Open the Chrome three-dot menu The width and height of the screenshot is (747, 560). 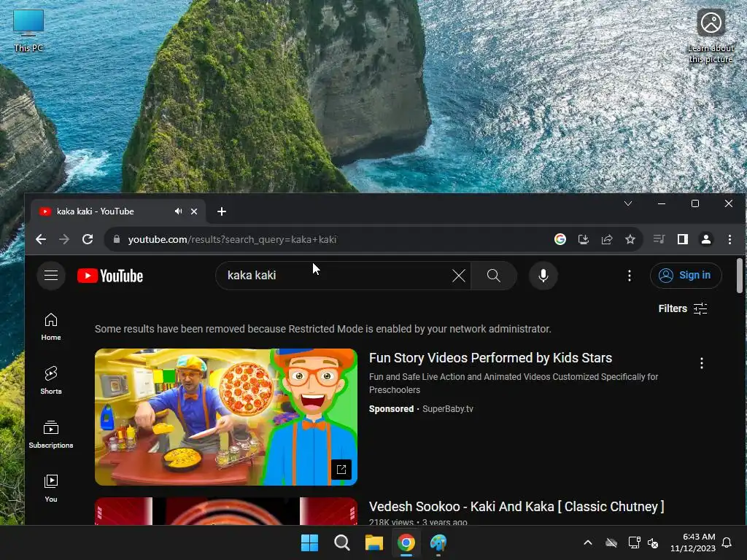click(x=729, y=239)
